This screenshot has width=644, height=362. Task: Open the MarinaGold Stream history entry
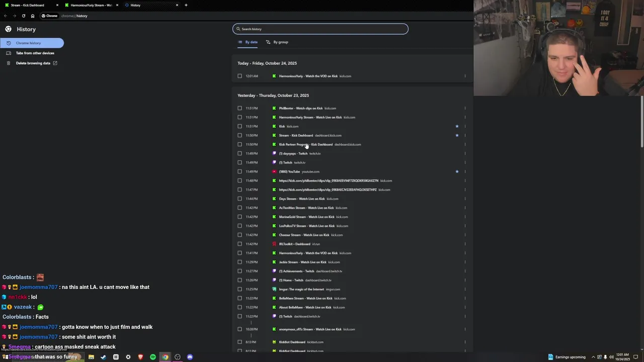coord(306,217)
